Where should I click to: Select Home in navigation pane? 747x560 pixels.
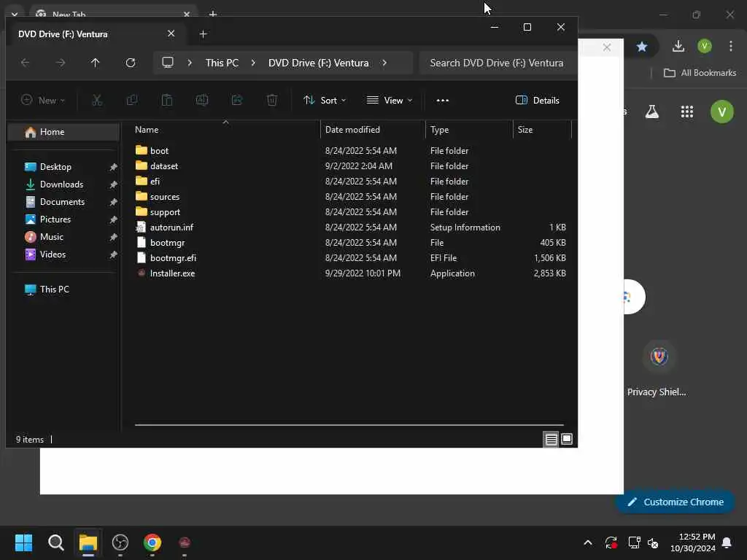64,132
